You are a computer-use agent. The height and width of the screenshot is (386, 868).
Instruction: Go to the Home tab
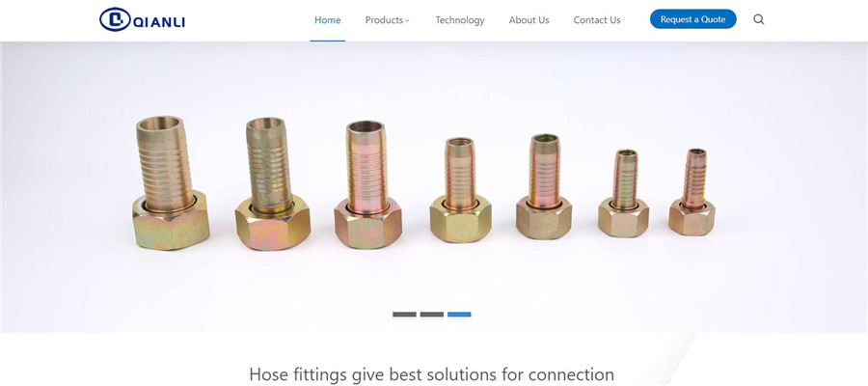328,20
